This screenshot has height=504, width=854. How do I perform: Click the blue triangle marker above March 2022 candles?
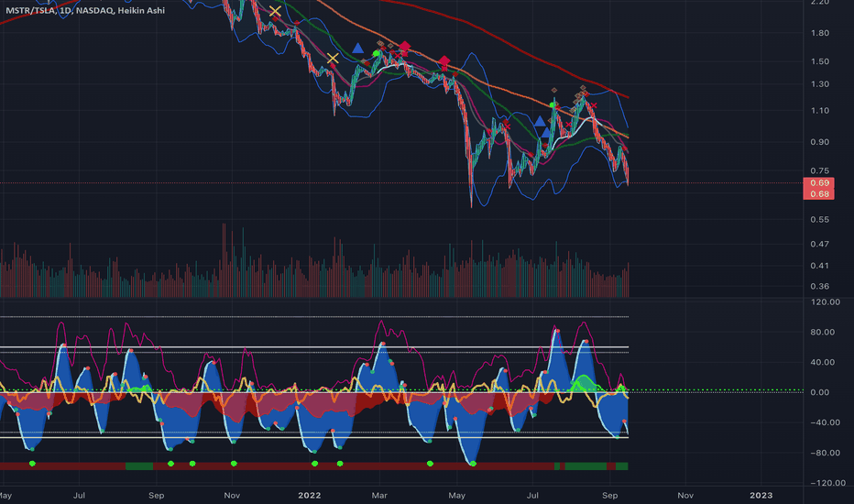[358, 49]
